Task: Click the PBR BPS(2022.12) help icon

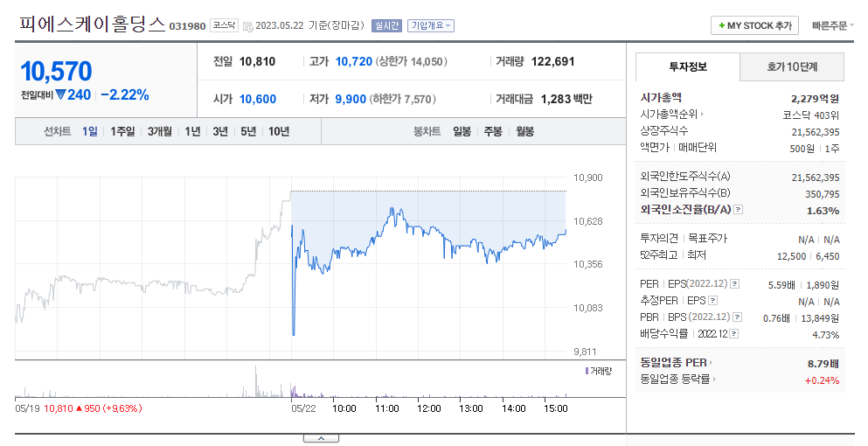Action: [738, 317]
